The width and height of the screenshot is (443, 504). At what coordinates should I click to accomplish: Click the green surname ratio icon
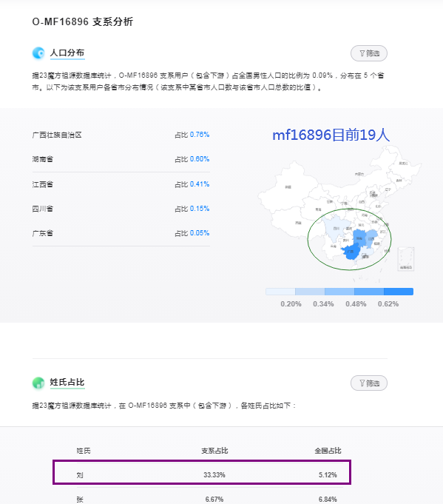click(38, 383)
